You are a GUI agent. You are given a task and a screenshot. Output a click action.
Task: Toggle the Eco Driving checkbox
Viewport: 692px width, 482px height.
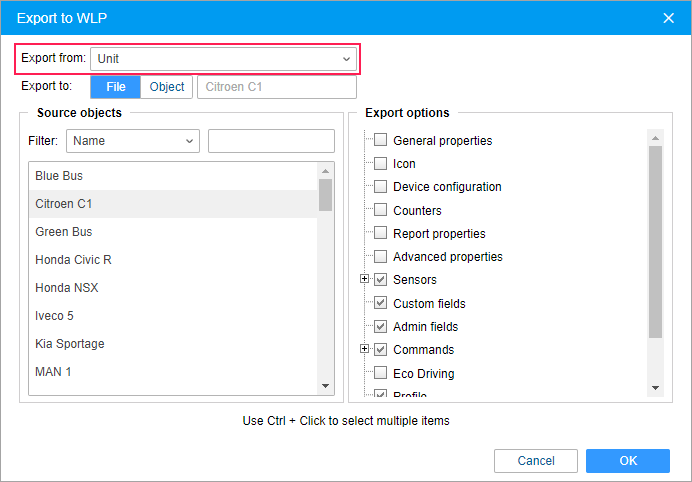[x=380, y=373]
